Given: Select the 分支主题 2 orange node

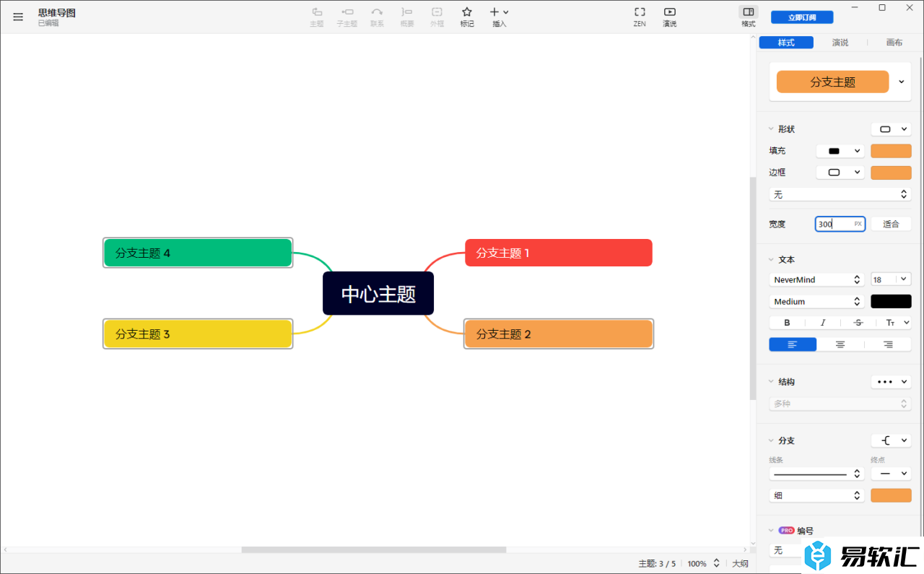Looking at the screenshot, I should 559,334.
